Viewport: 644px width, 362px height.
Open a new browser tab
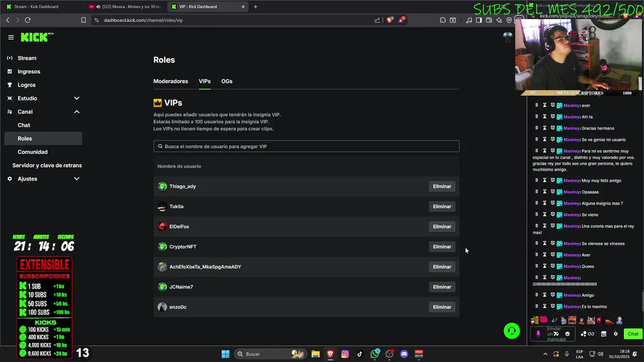point(256,7)
